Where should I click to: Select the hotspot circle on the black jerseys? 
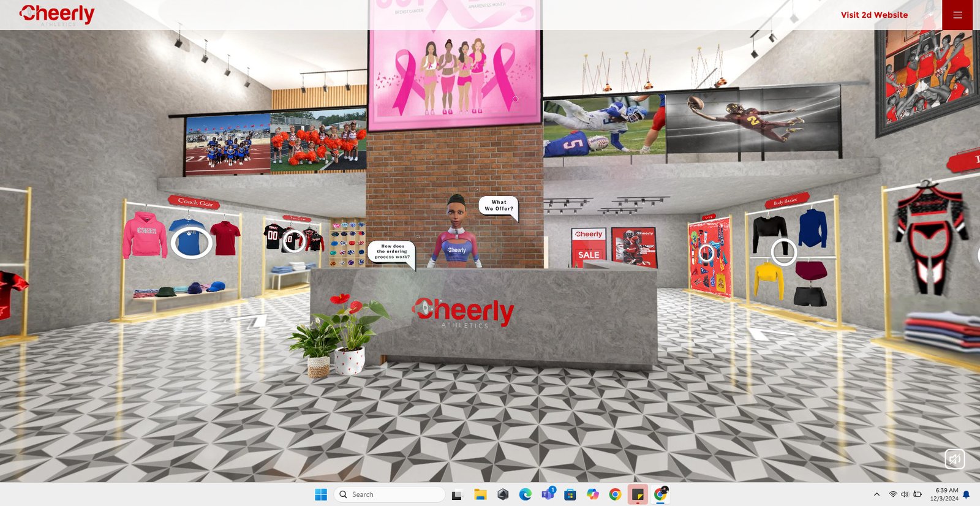click(x=293, y=240)
